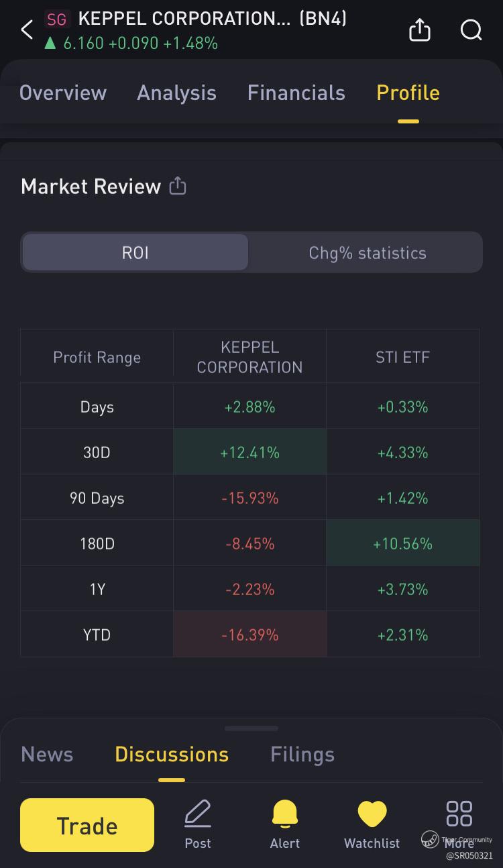Open the Filings tab
The width and height of the screenshot is (503, 868).
[x=302, y=754]
